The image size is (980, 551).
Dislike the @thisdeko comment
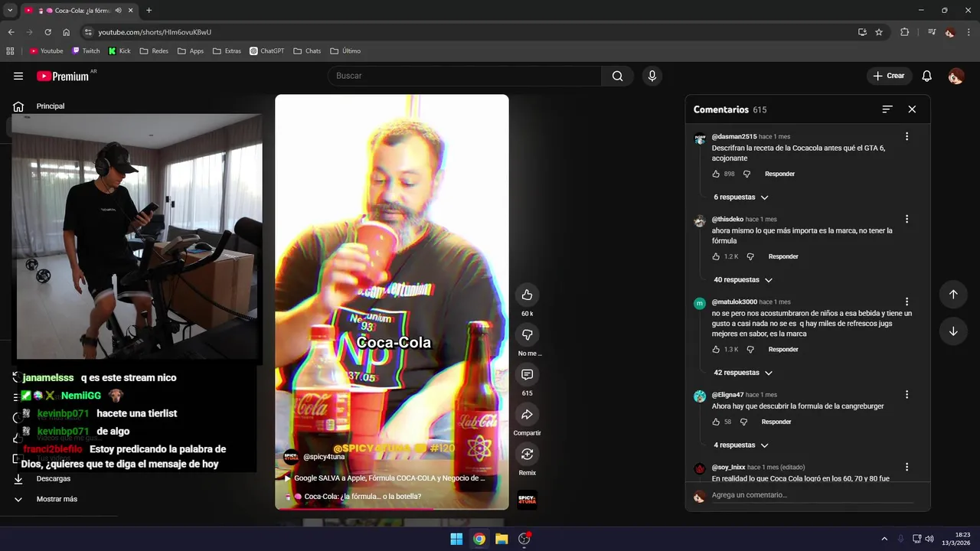[750, 256]
